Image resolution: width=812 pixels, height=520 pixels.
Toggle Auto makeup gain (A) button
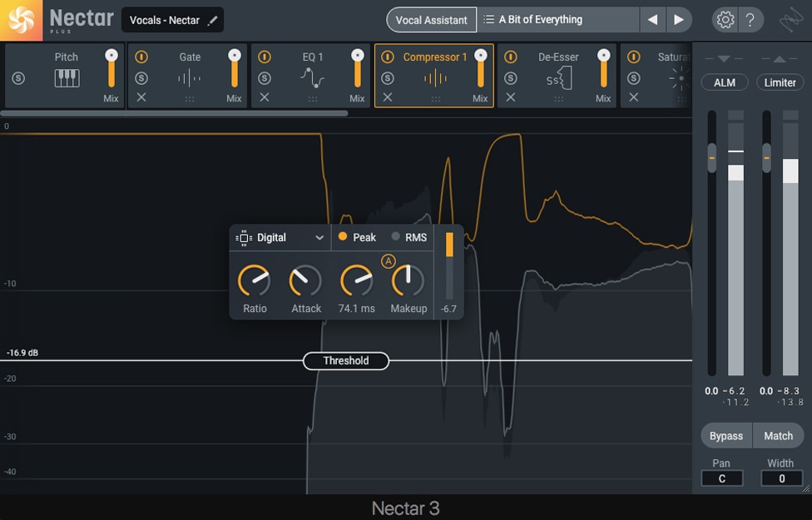388,261
